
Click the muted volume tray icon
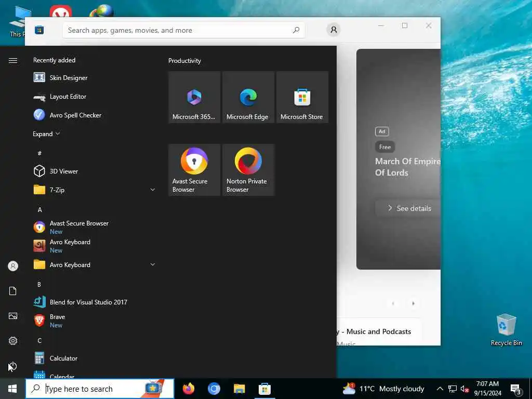(464, 389)
